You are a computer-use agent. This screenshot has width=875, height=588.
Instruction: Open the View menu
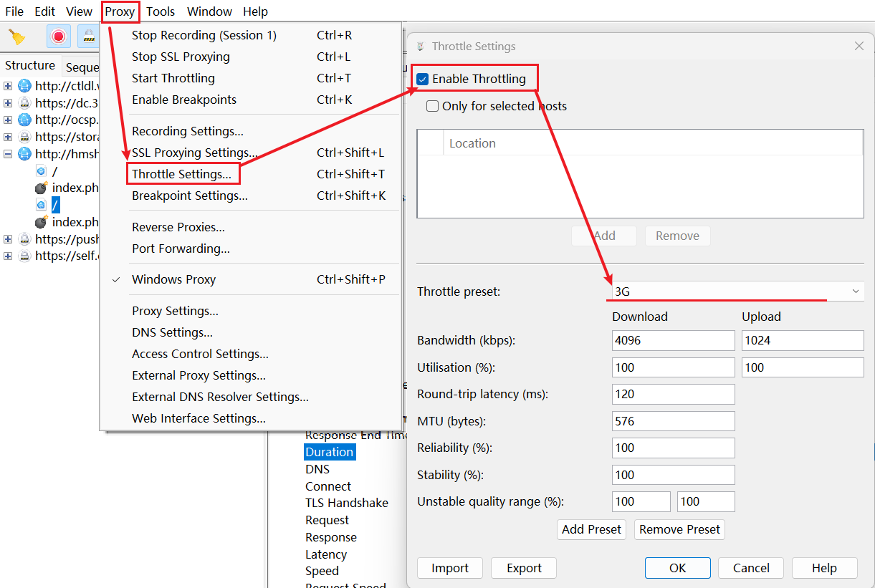(79, 11)
